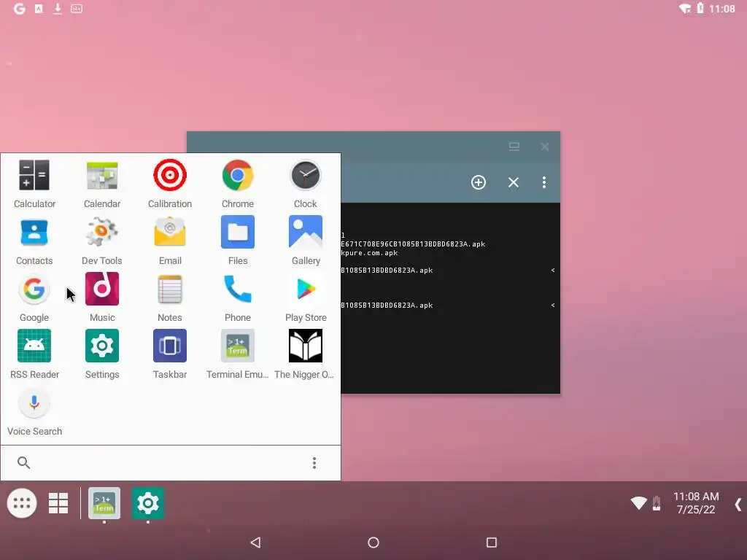Screen dimensions: 747x560
Task: Tap the Android recents square button
Action: coord(492,542)
